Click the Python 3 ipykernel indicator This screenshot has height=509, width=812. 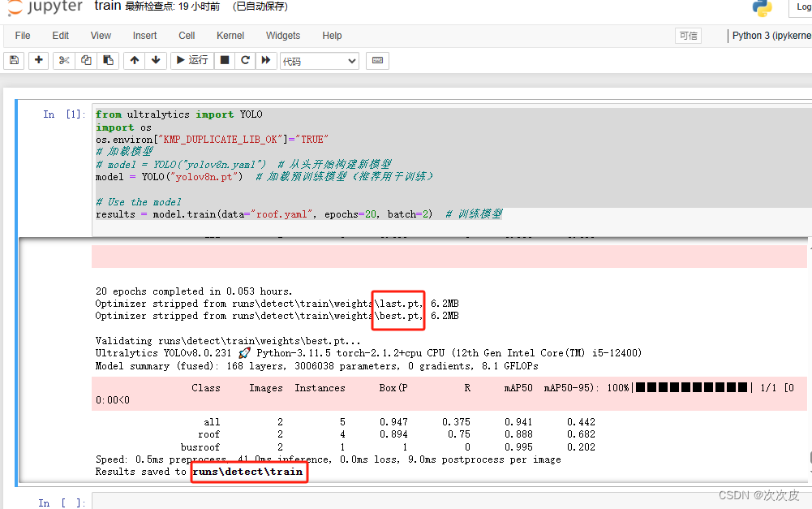[x=771, y=36]
